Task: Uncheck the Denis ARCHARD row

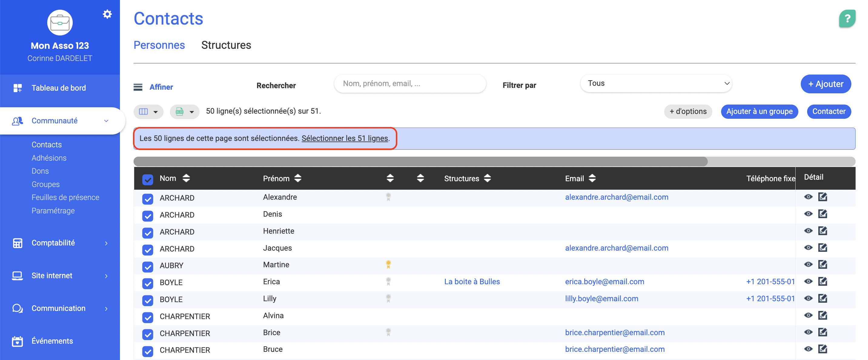Action: click(x=147, y=216)
